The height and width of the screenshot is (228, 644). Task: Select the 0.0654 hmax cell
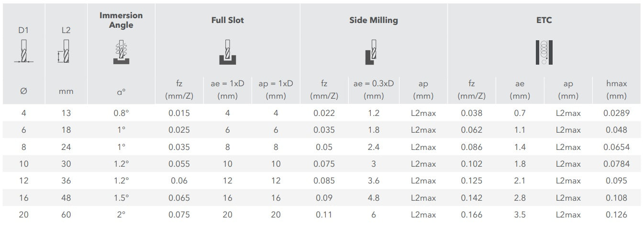[616, 147]
